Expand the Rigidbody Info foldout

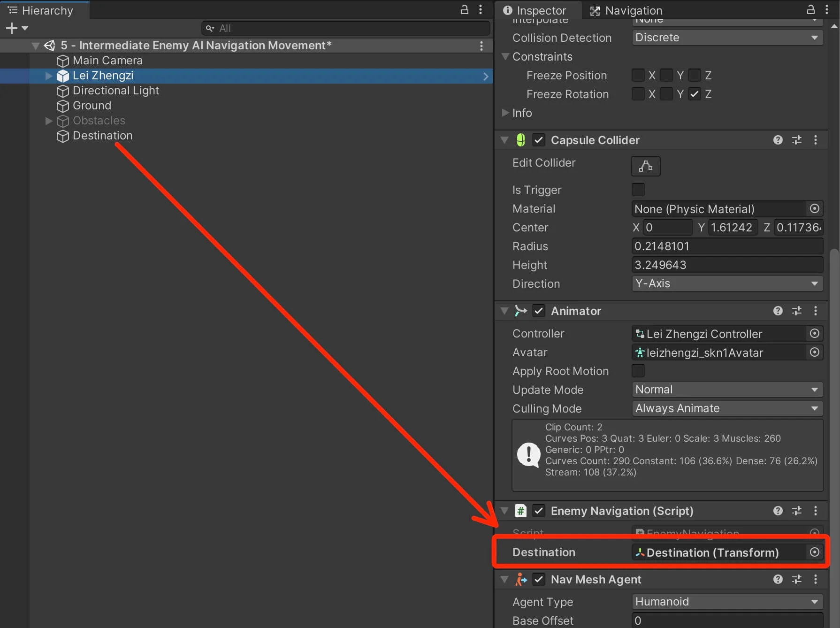tap(505, 113)
